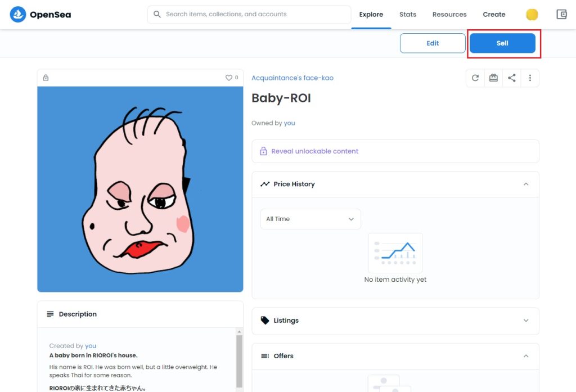
Task: Click the Price History heading
Action: [x=294, y=184]
